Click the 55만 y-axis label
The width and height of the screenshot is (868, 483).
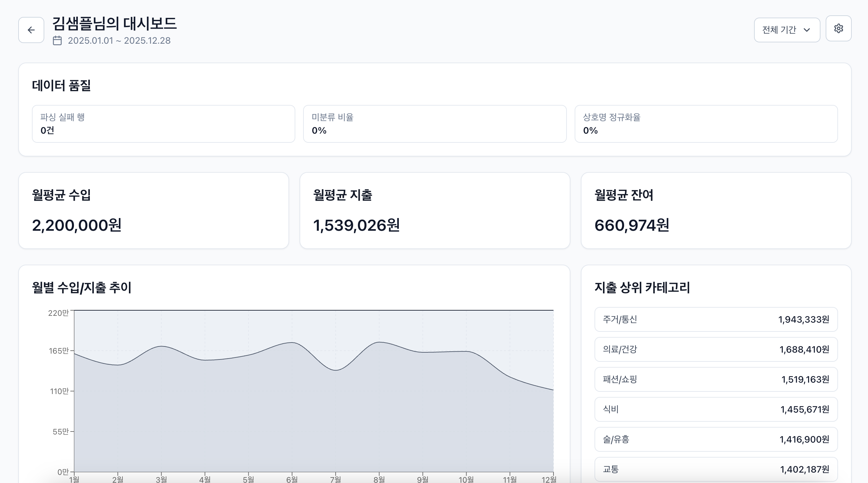tap(61, 432)
